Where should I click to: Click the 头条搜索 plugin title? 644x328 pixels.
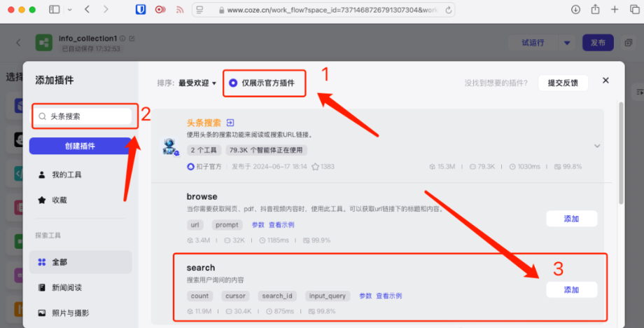point(204,123)
